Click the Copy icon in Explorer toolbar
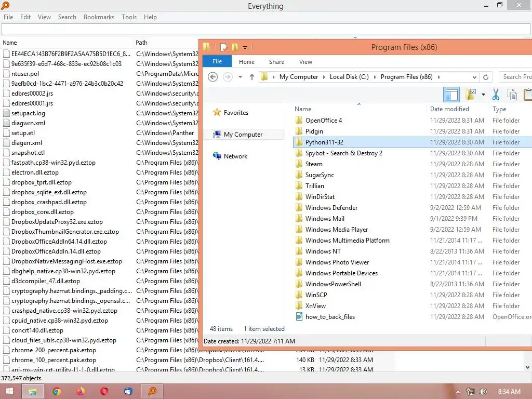Viewport: 532px width, 399px height. (512, 95)
